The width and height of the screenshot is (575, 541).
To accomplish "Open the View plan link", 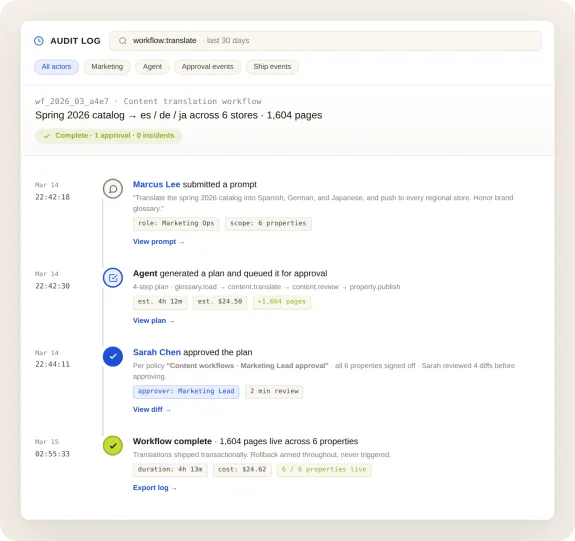I will (x=153, y=321).
